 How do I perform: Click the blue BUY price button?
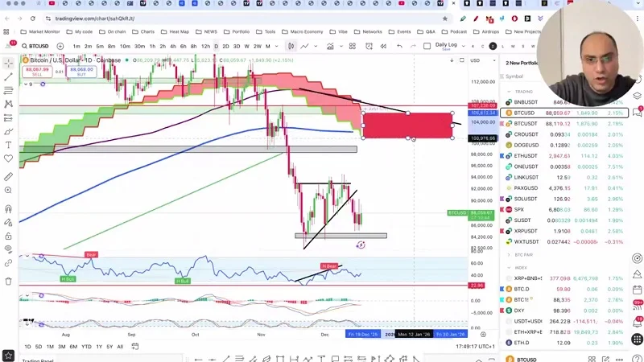coord(81,71)
